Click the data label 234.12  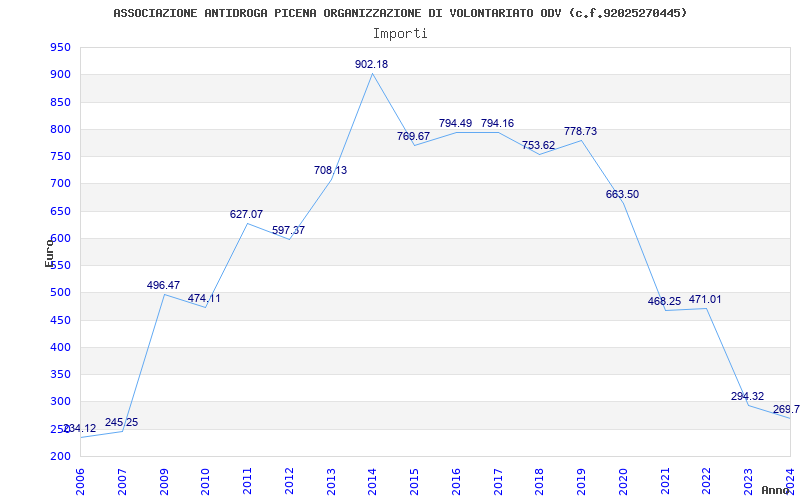click(x=80, y=429)
